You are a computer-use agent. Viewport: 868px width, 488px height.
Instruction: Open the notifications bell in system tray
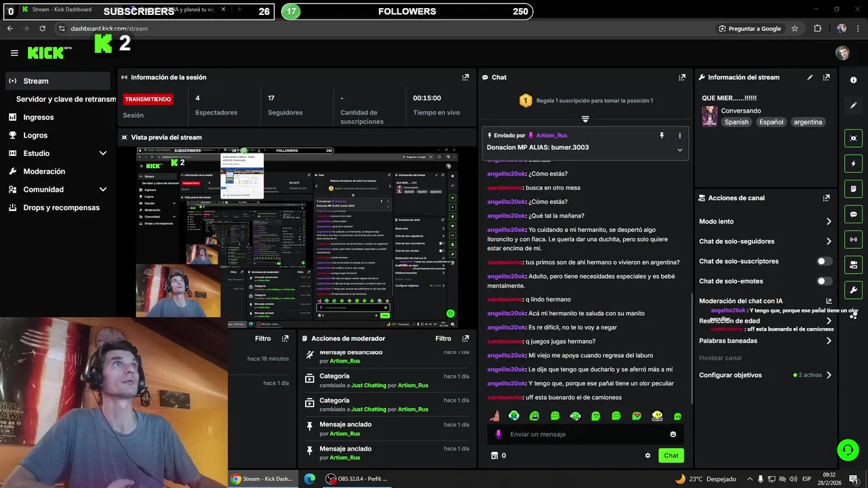point(852,479)
